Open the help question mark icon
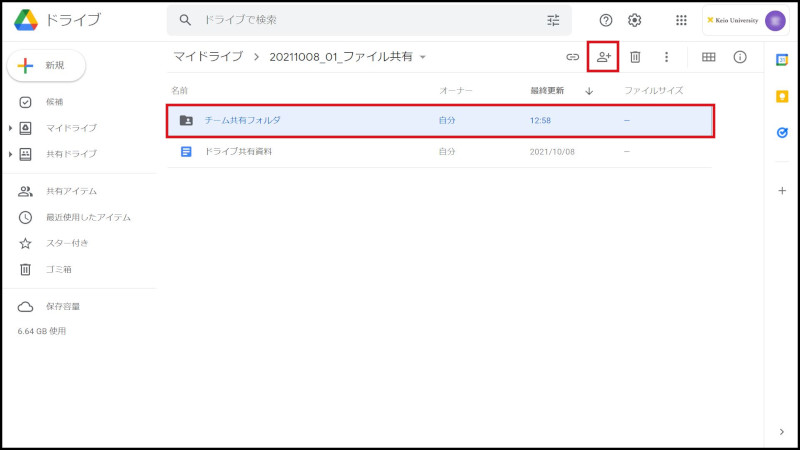 pos(605,20)
